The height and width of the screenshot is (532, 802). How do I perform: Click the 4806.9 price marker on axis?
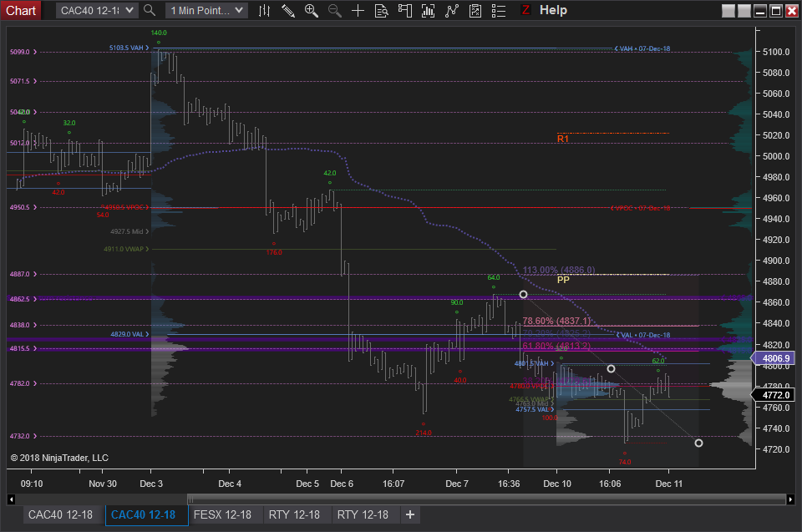[x=774, y=358]
